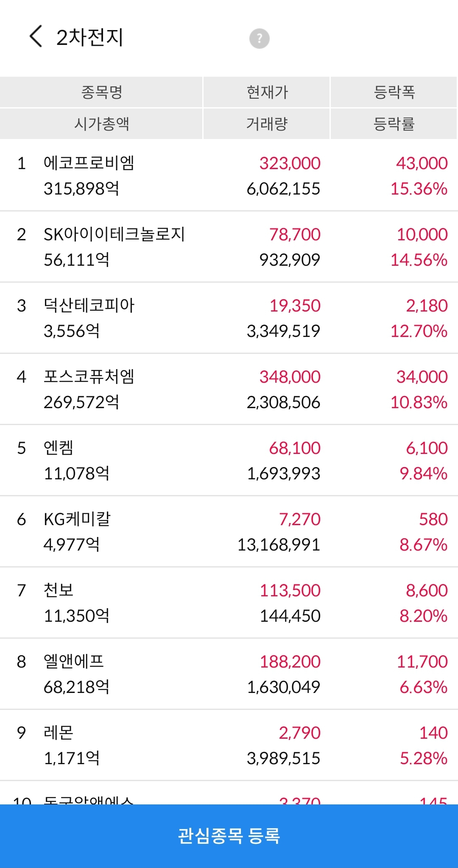This screenshot has height=868, width=458.
Task: Sort by 현재가 column header
Action: pos(267,92)
